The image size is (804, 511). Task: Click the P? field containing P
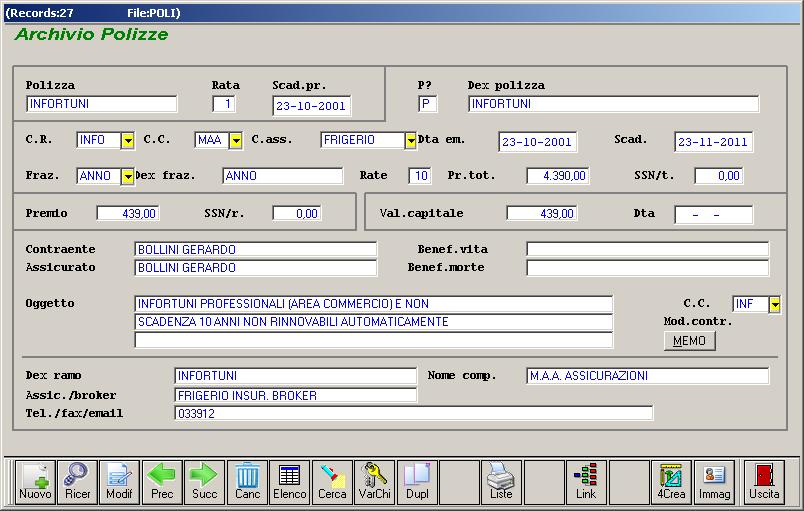(x=427, y=104)
